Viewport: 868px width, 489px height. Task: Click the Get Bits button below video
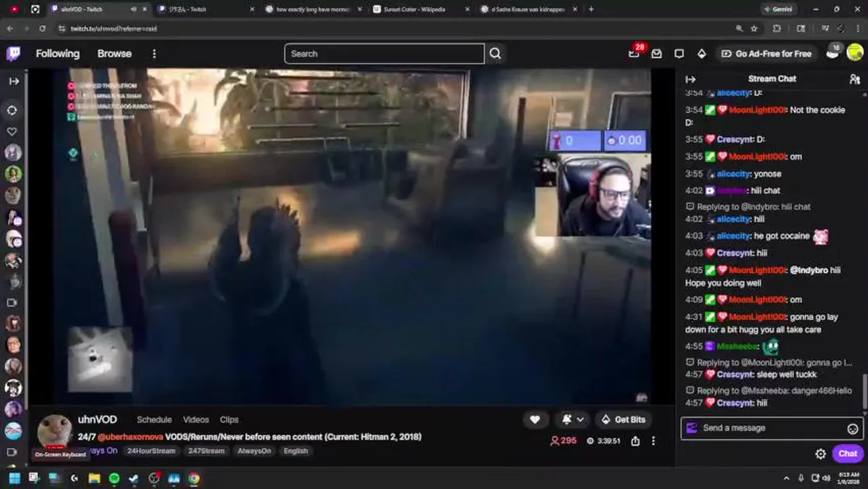623,420
